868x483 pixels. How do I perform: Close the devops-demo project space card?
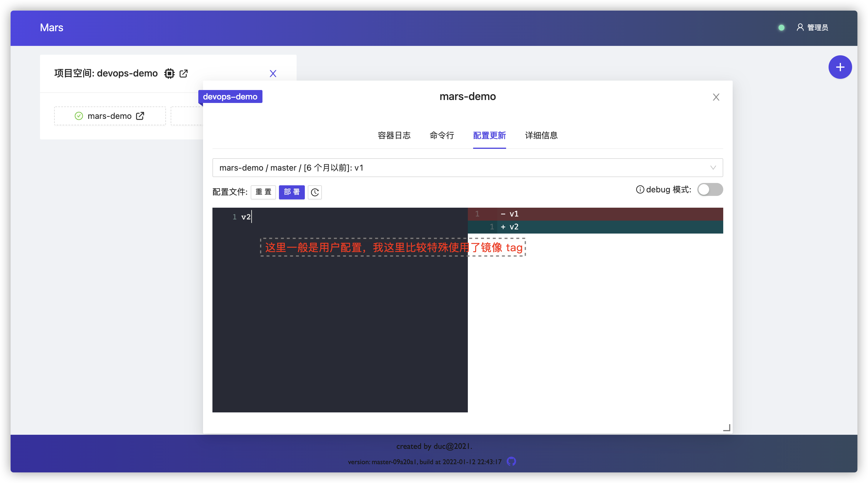pos(273,74)
